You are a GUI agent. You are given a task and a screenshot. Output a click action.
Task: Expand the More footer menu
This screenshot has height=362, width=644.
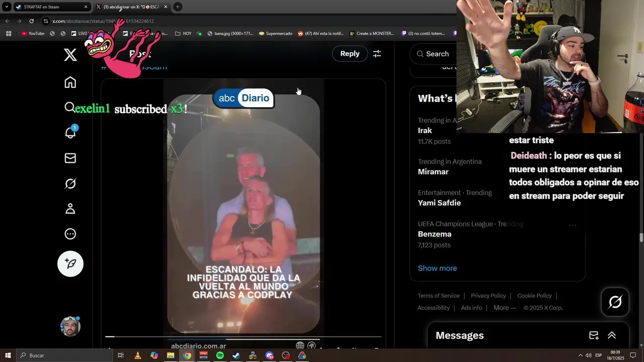(505, 308)
